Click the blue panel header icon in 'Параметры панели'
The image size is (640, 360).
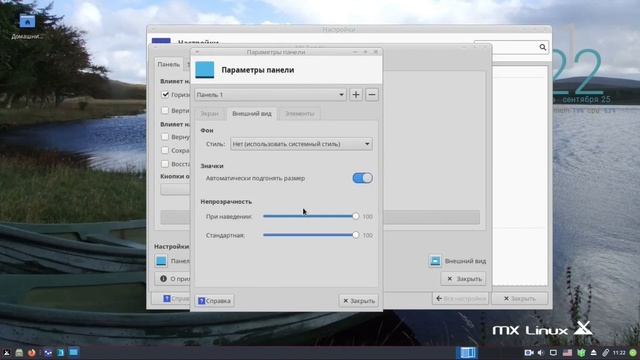204,70
